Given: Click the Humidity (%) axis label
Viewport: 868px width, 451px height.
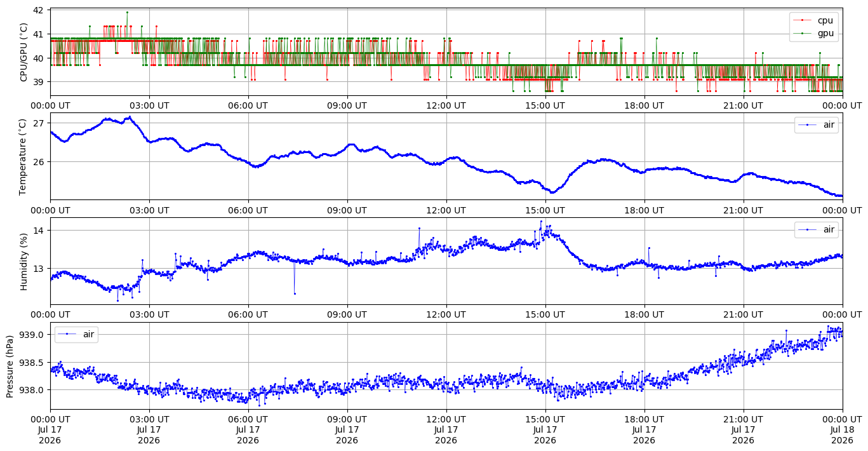Looking at the screenshot, I should tap(23, 261).
